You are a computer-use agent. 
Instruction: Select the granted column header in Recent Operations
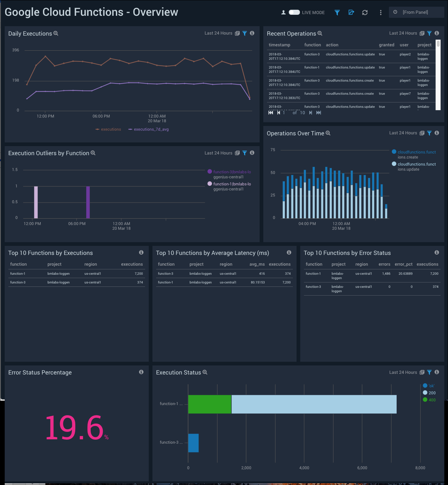[x=387, y=45]
